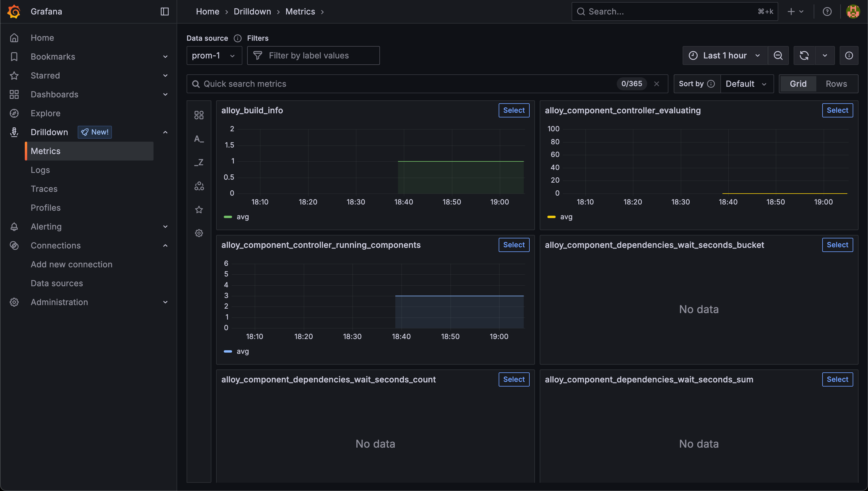Select alloy_component_controller_running_components metric
Screen dimensions: 868x491
pyautogui.click(x=514, y=245)
